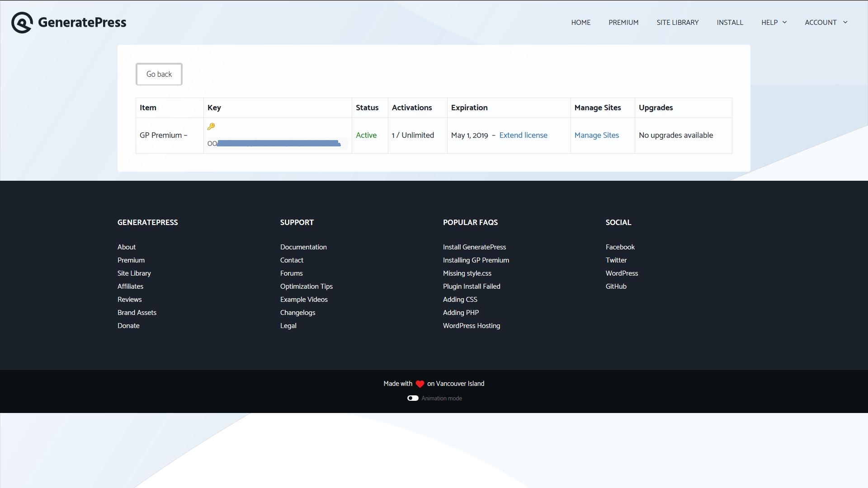Click the yellow license key icon
Screen dimensions: 868x488
211,127
